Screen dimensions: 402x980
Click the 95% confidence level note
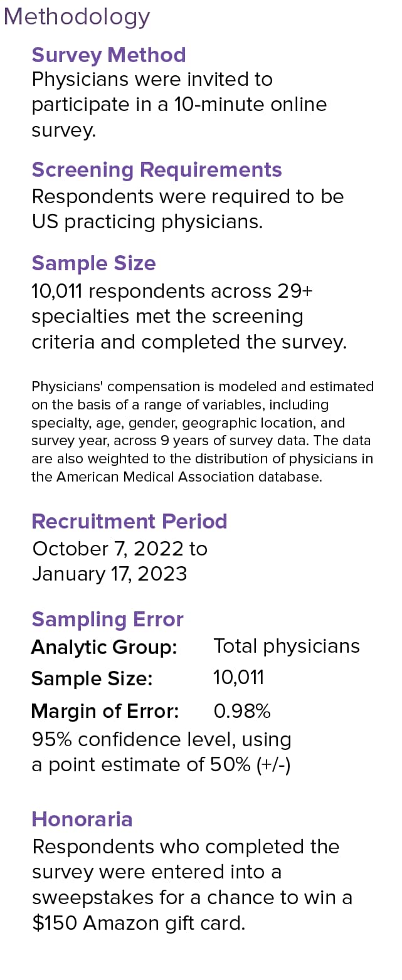click(161, 752)
